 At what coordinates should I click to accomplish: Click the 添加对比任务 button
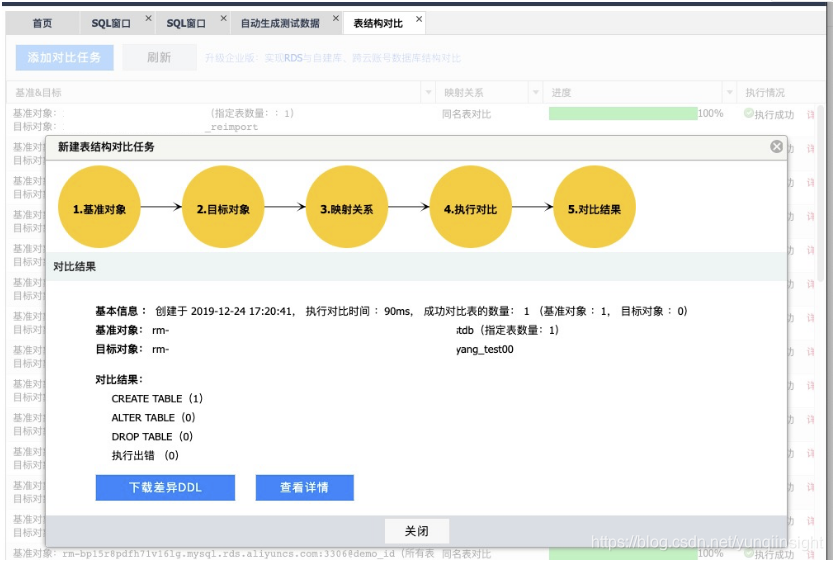click(64, 57)
